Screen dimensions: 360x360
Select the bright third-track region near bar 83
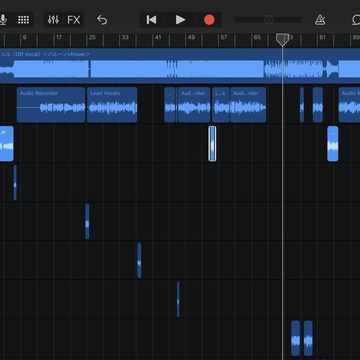(x=333, y=144)
